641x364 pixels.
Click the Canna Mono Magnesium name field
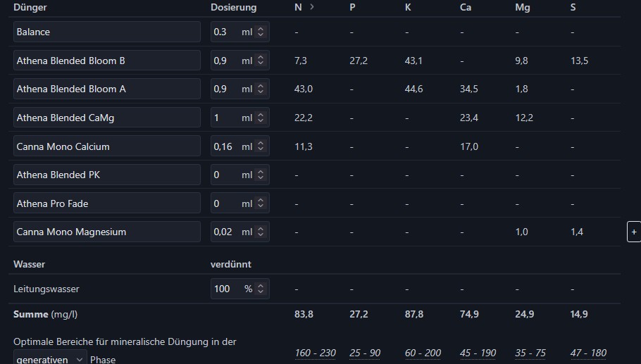107,232
